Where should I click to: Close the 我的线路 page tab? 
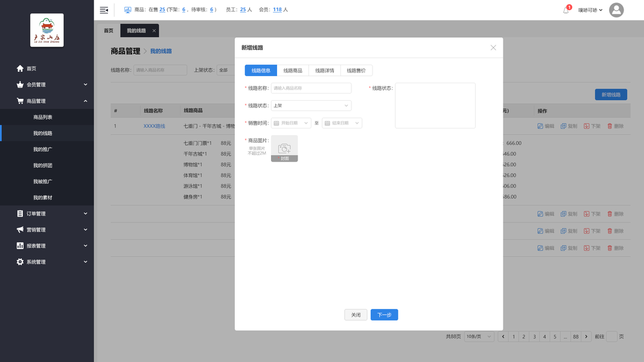[154, 30]
